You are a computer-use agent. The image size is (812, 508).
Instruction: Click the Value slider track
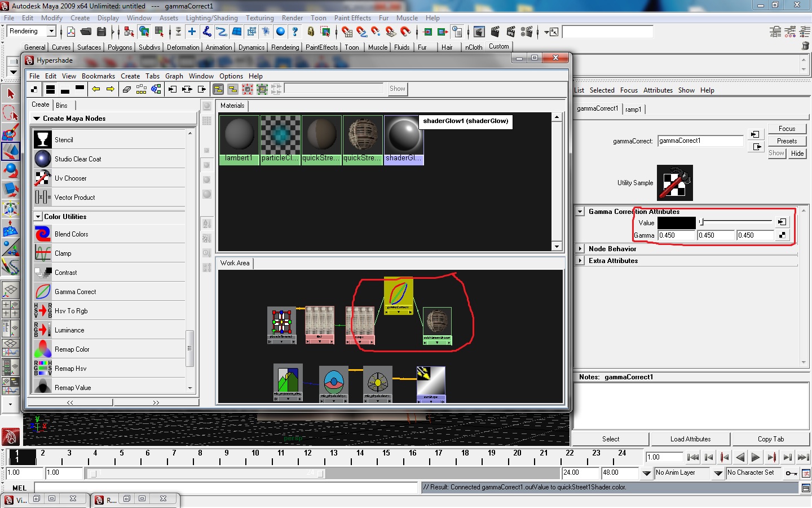tap(736, 222)
